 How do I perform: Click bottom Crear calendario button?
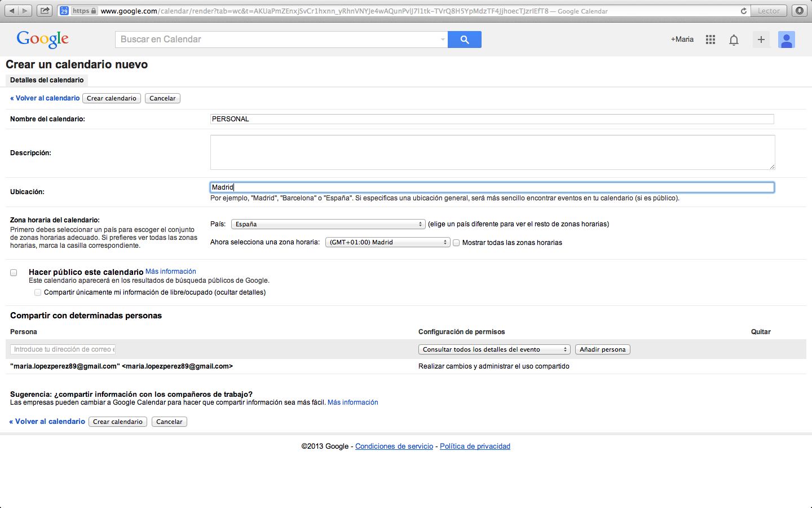118,422
